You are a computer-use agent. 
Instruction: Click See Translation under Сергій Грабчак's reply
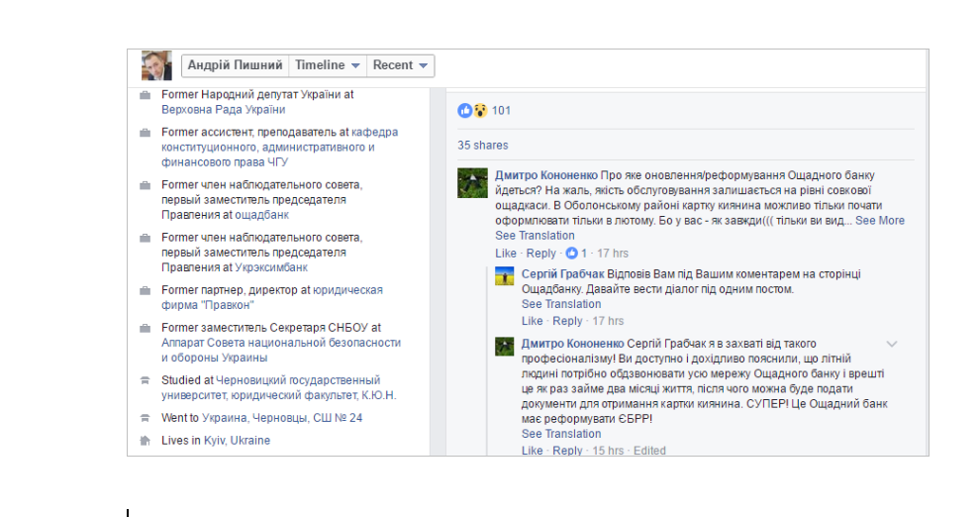(x=561, y=304)
